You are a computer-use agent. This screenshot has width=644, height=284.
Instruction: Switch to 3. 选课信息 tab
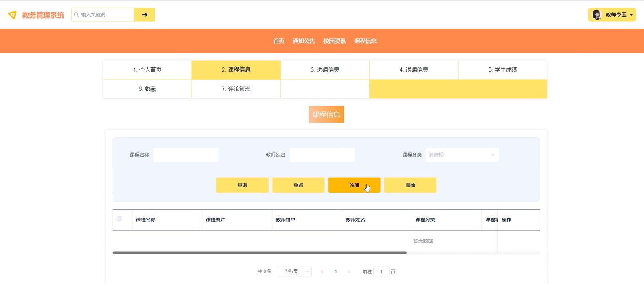point(325,70)
